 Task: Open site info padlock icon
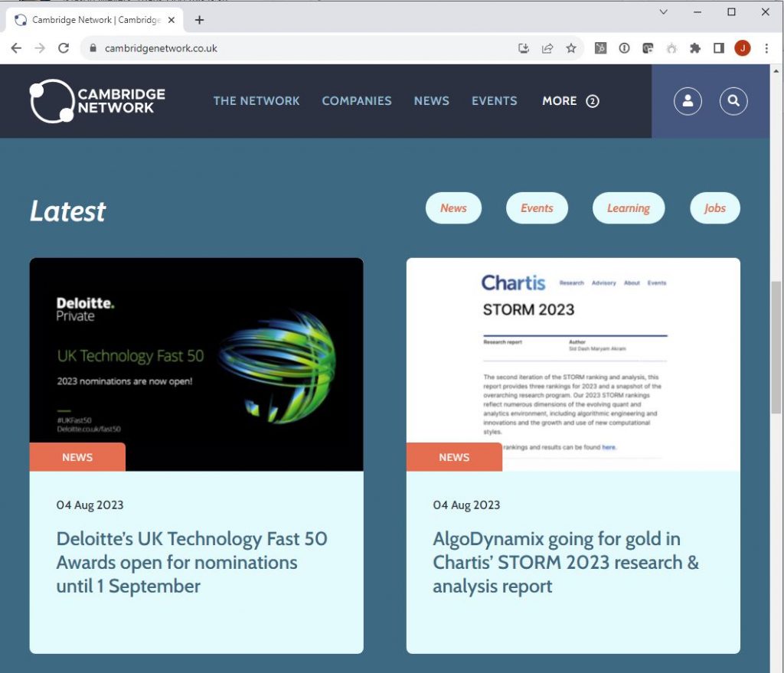click(93, 48)
